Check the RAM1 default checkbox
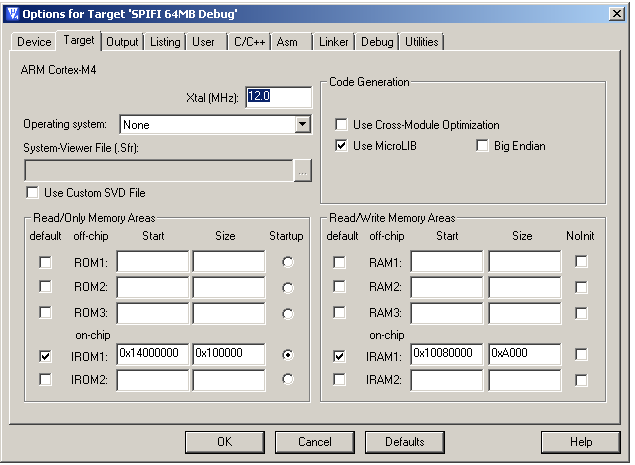 339,262
